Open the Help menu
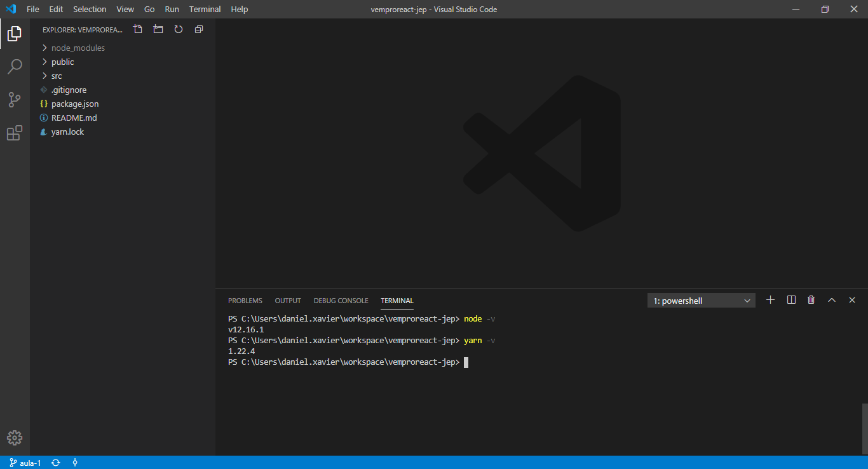The height and width of the screenshot is (469, 868). coord(240,9)
